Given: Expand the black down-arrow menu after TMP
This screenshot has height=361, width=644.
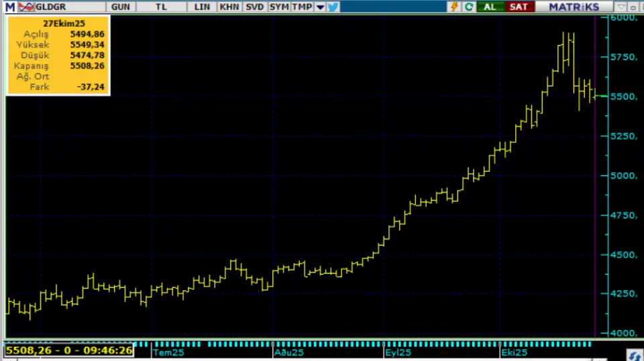Looking at the screenshot, I should tap(320, 7).
